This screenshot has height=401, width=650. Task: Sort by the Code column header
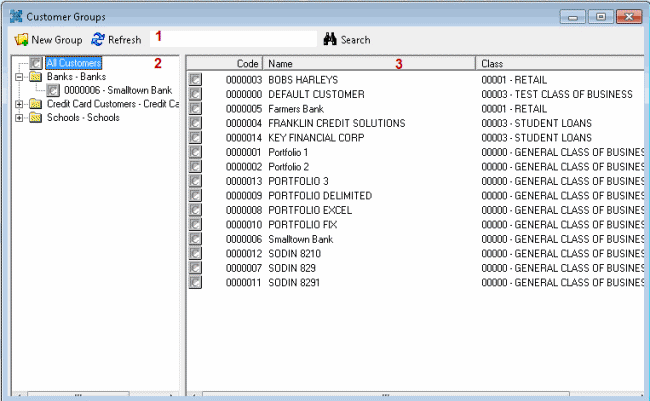tap(225, 63)
